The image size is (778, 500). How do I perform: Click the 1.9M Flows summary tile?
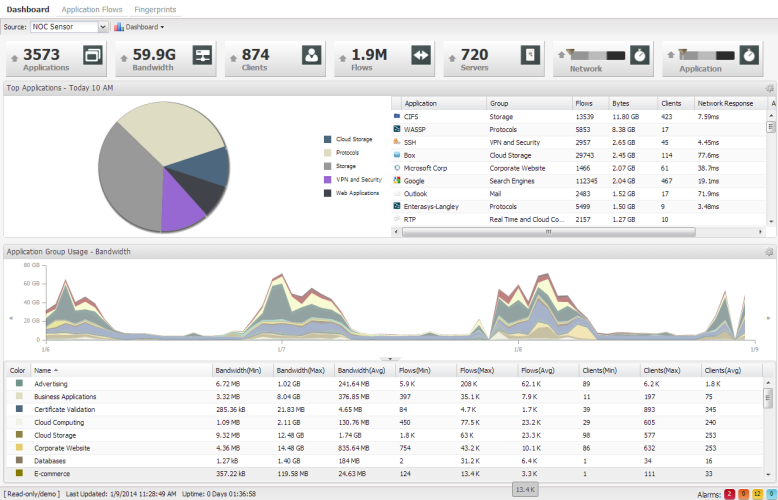(x=384, y=59)
